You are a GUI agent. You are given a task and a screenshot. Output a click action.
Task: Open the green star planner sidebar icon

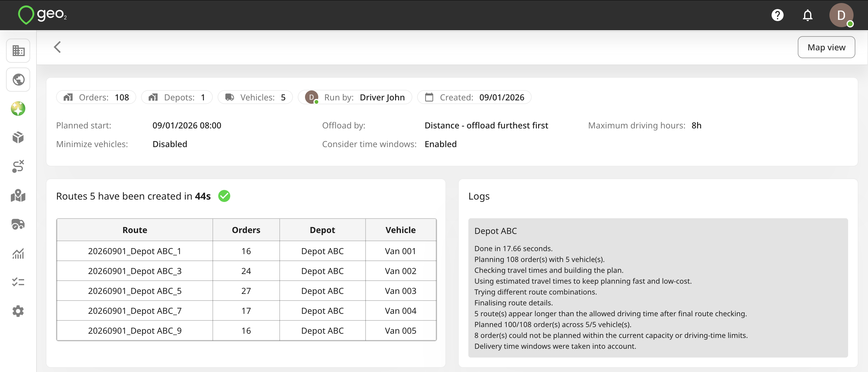[18, 109]
